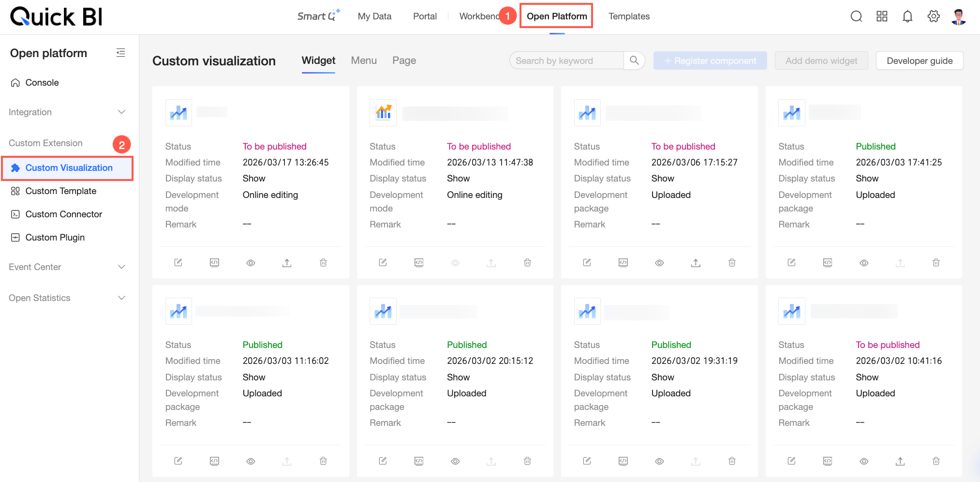Click the Add demo widget button
This screenshot has height=482, width=980.
(821, 60)
